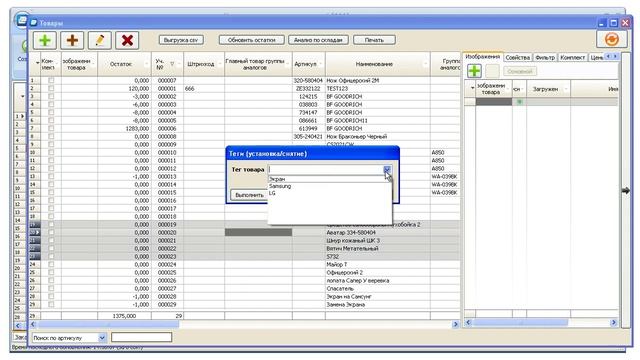Click the Печать button
This screenshot has width=640, height=360.
(x=374, y=40)
